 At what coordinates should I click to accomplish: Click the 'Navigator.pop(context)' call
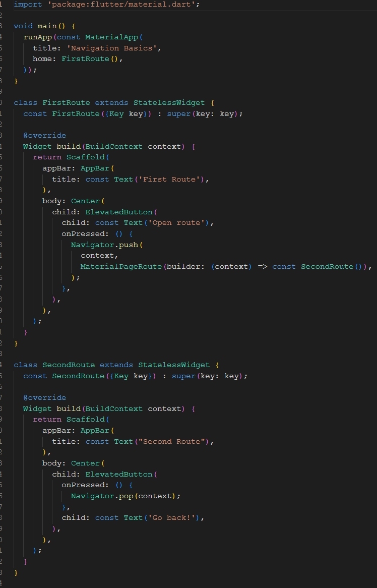point(123,496)
